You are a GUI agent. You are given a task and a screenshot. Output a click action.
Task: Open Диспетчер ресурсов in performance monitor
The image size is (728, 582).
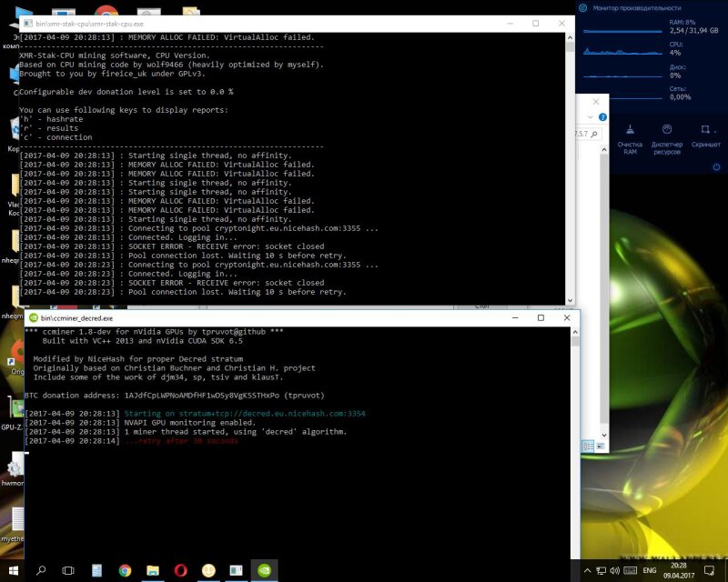pyautogui.click(x=667, y=130)
